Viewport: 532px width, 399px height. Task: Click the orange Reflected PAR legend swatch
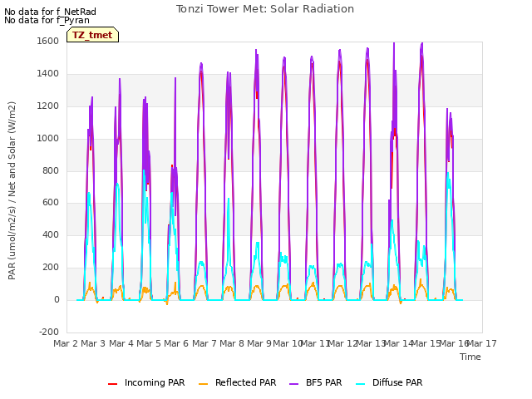(203, 383)
